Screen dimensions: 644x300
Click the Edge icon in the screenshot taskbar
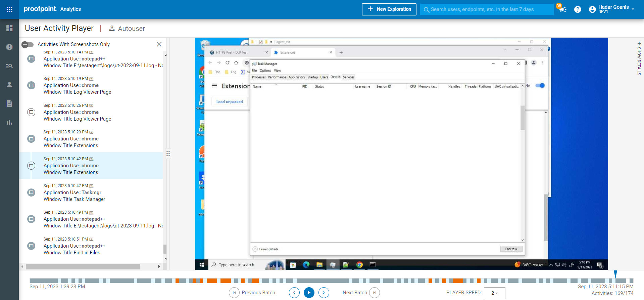[306, 265]
